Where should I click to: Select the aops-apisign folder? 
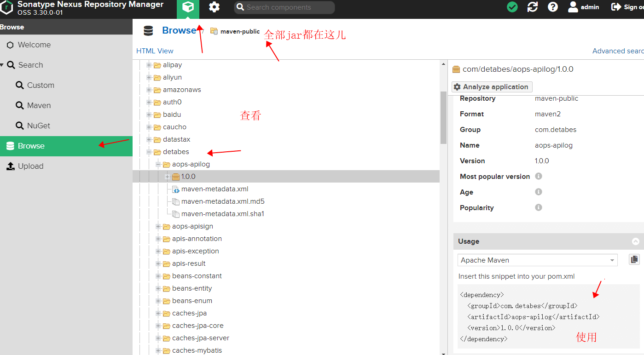[192, 226]
